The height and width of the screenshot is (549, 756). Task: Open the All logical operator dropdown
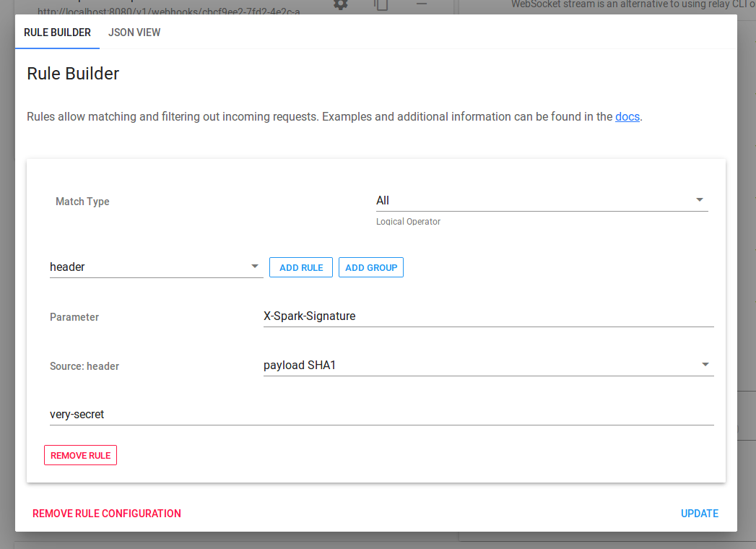(x=542, y=200)
